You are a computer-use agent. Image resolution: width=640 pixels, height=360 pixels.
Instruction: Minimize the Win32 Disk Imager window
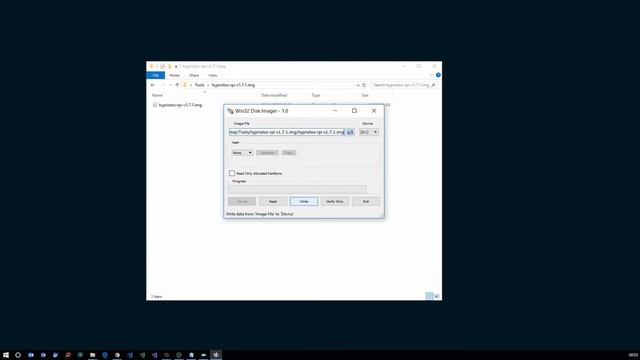click(335, 111)
